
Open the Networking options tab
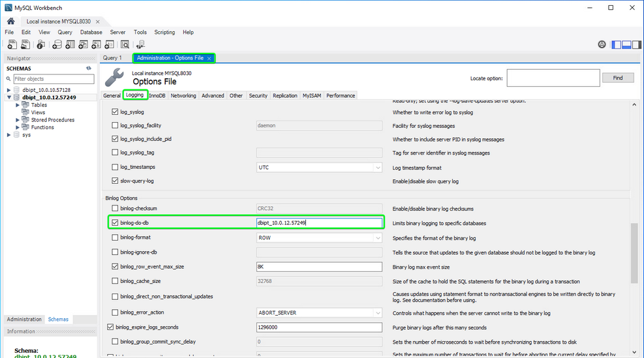click(x=183, y=96)
